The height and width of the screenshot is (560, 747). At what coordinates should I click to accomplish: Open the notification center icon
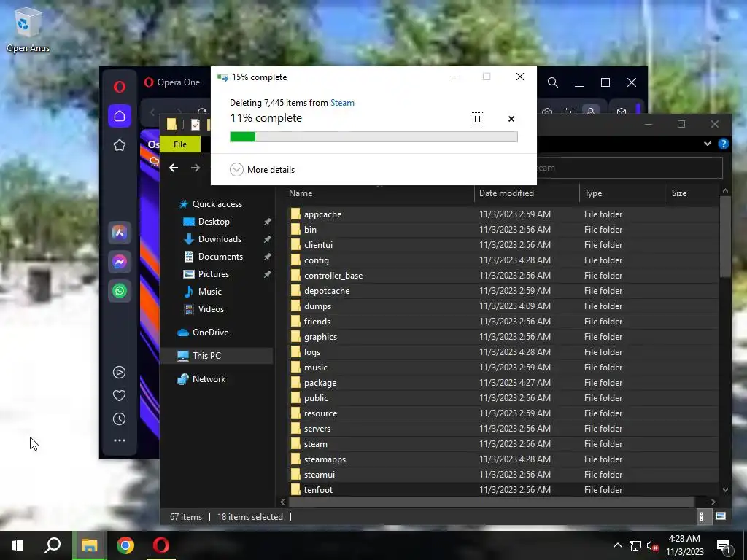pyautogui.click(x=724, y=546)
